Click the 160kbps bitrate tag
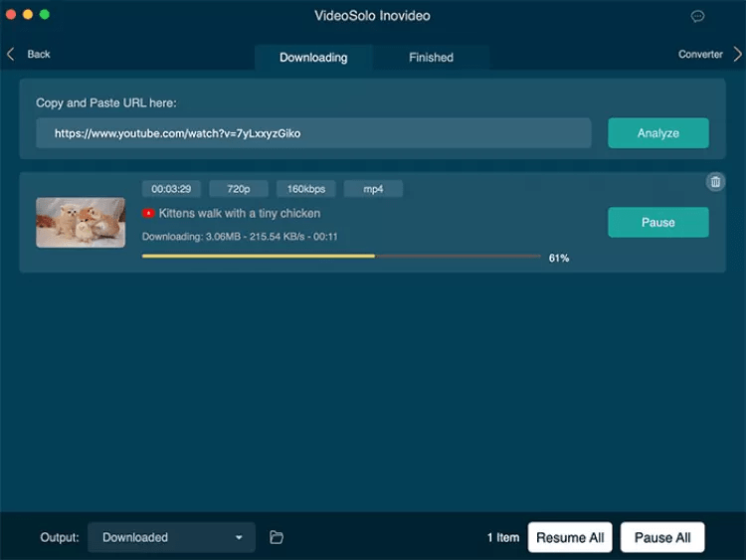Viewport: 746px width, 560px height. [x=306, y=189]
